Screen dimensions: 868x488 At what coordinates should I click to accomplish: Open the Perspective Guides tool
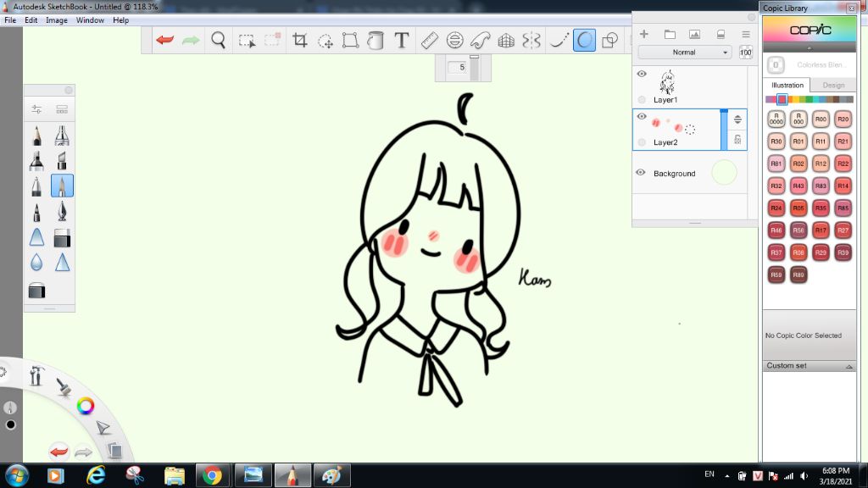(x=506, y=41)
